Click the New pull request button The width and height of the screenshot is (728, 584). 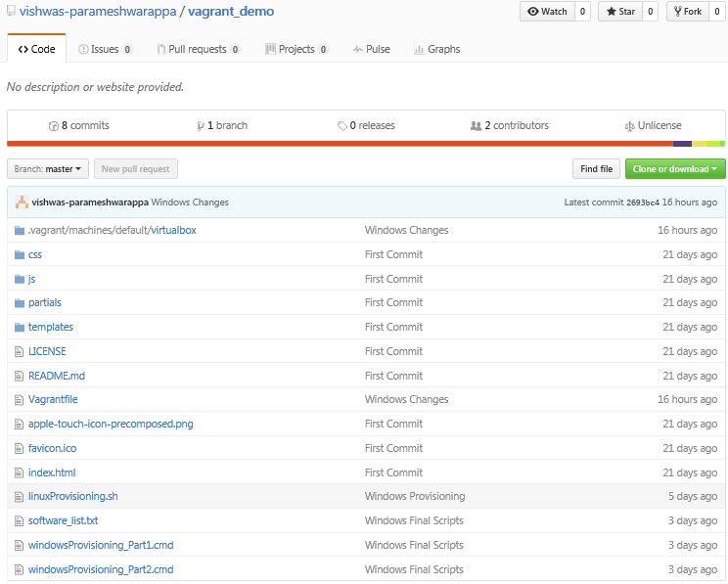pos(136,169)
